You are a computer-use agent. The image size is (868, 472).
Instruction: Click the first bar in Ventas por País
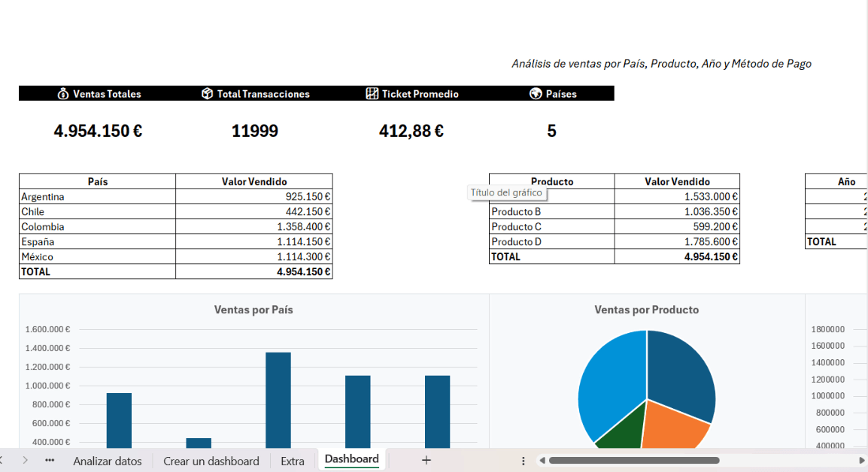point(119,421)
